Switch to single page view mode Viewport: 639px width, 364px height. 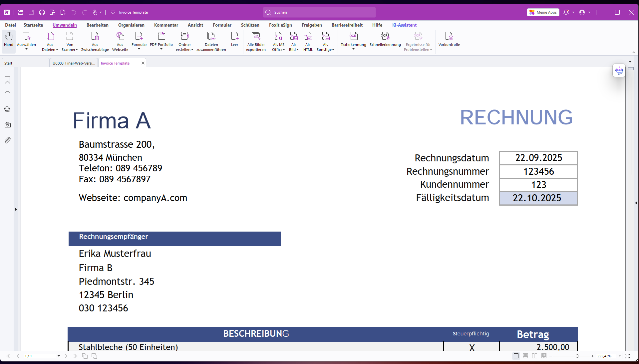[516, 356]
